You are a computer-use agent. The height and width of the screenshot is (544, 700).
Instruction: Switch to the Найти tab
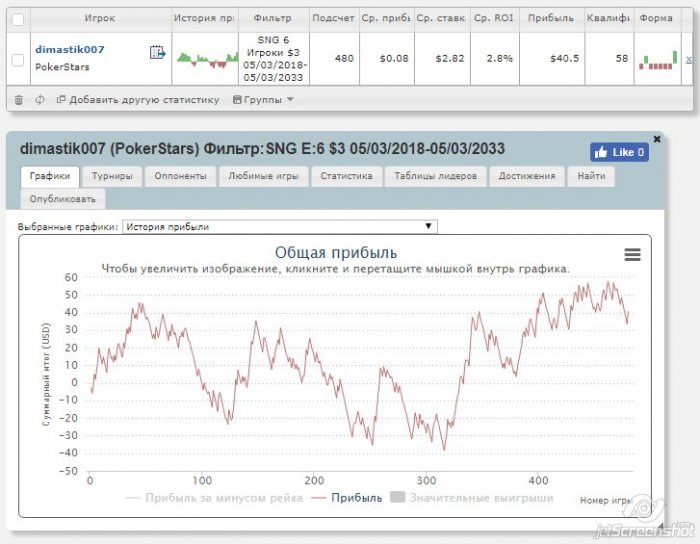[x=591, y=176]
